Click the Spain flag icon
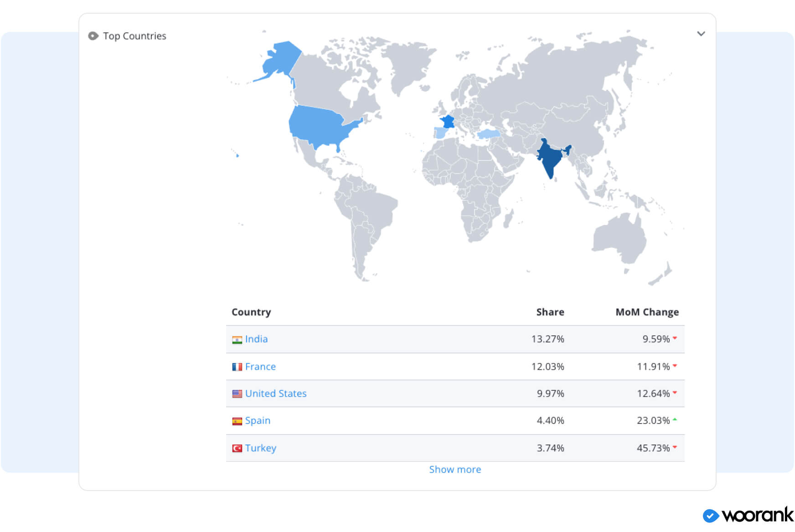The width and height of the screenshot is (795, 532). (x=237, y=421)
